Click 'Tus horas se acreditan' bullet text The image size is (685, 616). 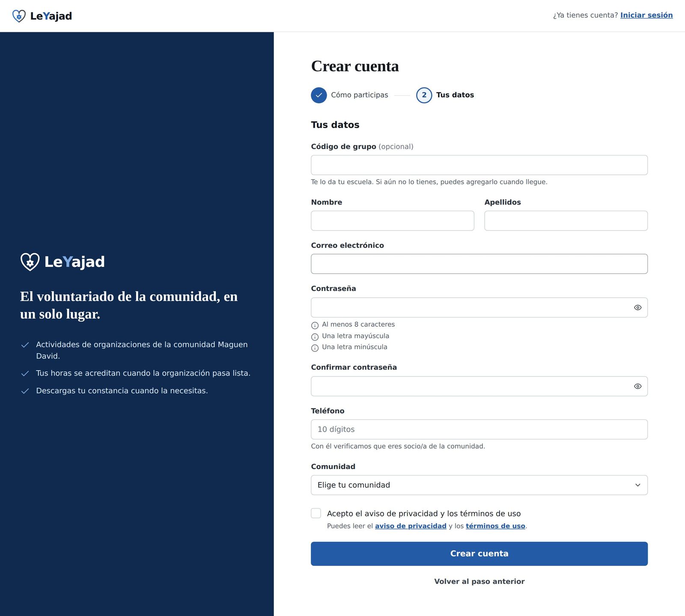(143, 373)
